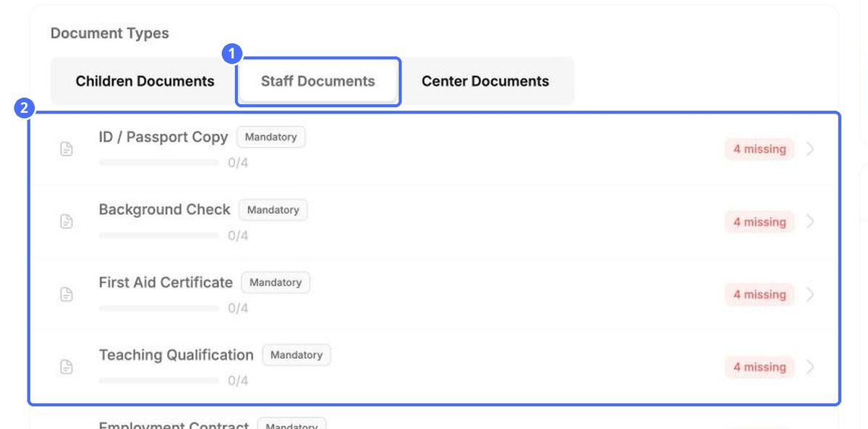Open the First Aid Certificate document title
The width and height of the screenshot is (868, 429).
tap(166, 282)
